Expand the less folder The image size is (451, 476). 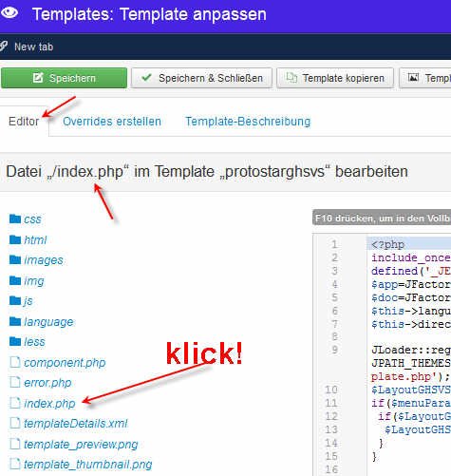(34, 342)
